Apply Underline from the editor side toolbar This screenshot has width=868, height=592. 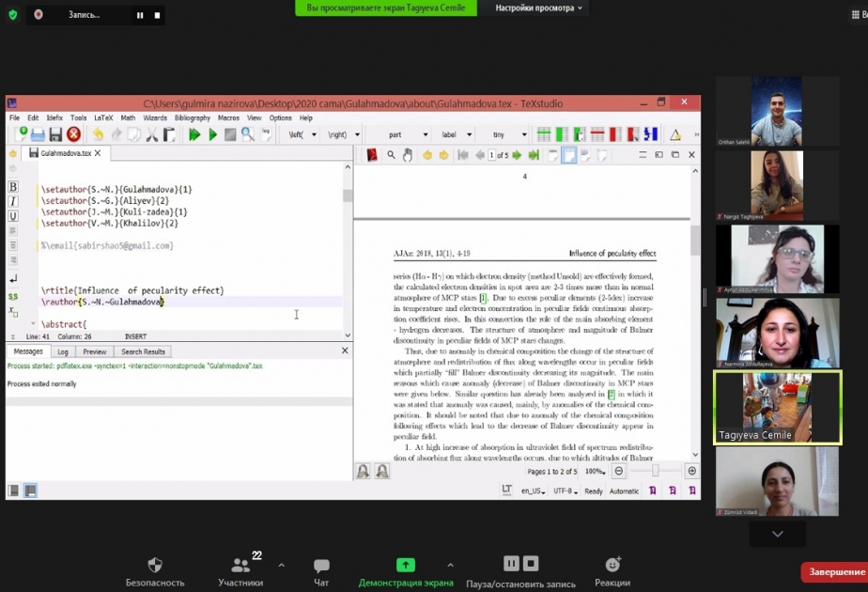point(13,216)
